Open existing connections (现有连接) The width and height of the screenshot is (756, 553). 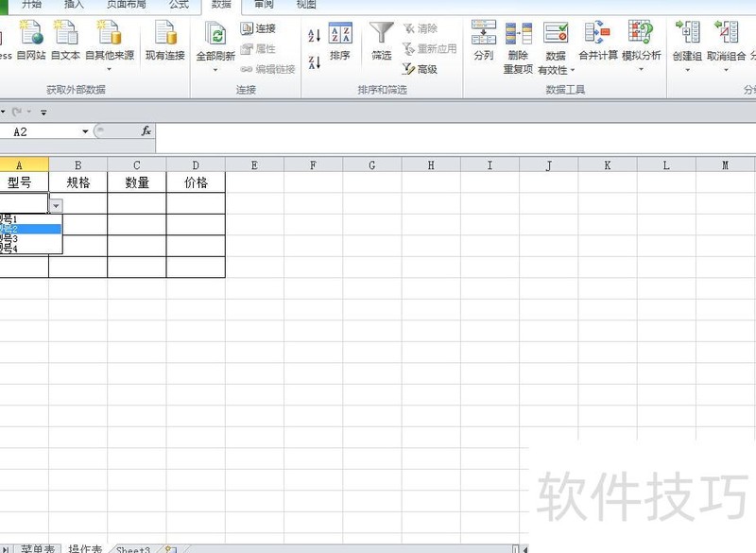tap(165, 40)
